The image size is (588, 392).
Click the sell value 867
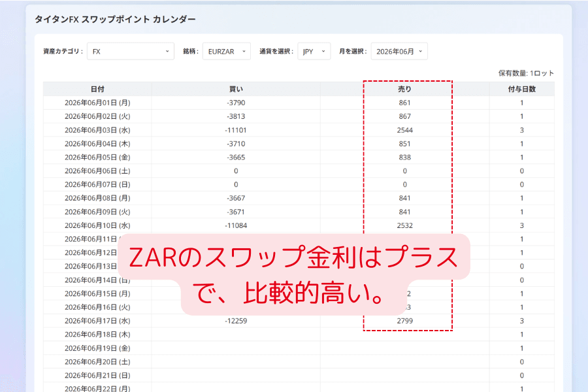coord(404,116)
